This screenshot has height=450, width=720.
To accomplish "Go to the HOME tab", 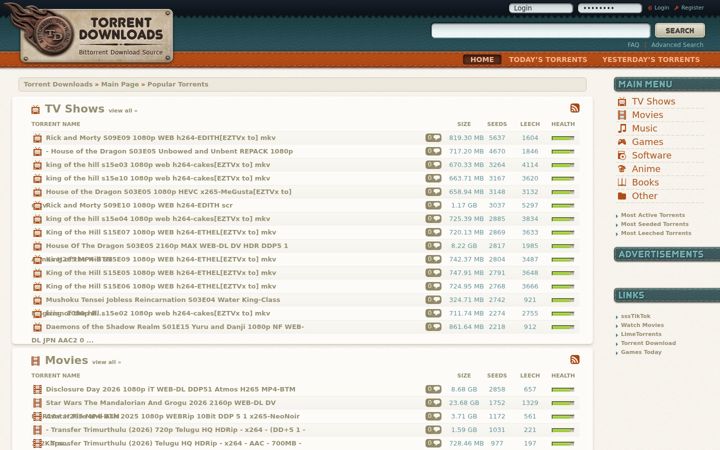I will click(x=482, y=60).
